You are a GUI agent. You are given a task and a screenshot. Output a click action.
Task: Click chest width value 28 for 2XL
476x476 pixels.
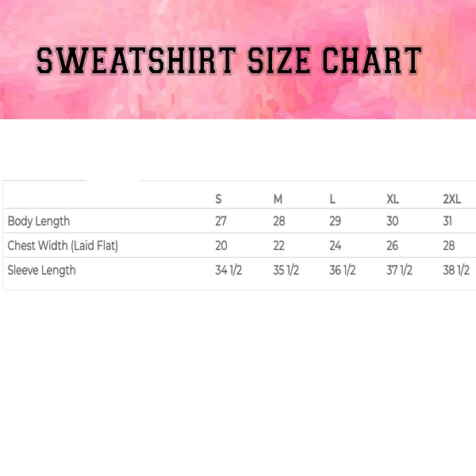point(449,246)
